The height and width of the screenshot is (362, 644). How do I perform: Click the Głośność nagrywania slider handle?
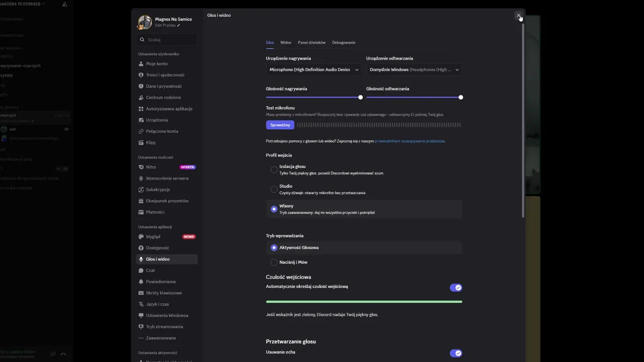[360, 98]
